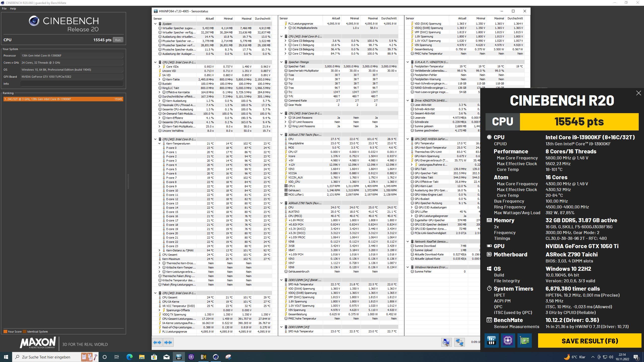Expand the IA Limit Reasons row
Screen dimensions: 644x362
286,118
